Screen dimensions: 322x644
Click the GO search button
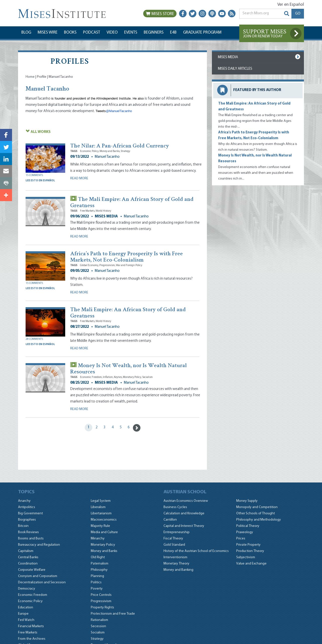(x=298, y=14)
